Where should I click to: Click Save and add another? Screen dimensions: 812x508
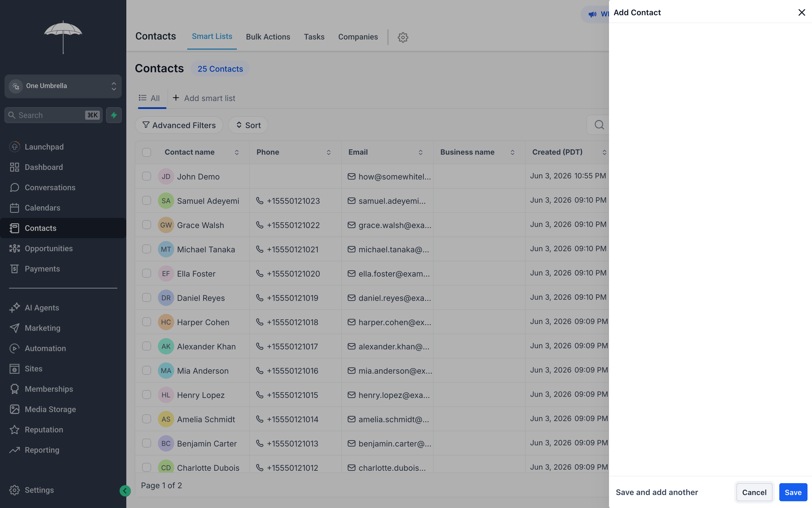(657, 492)
